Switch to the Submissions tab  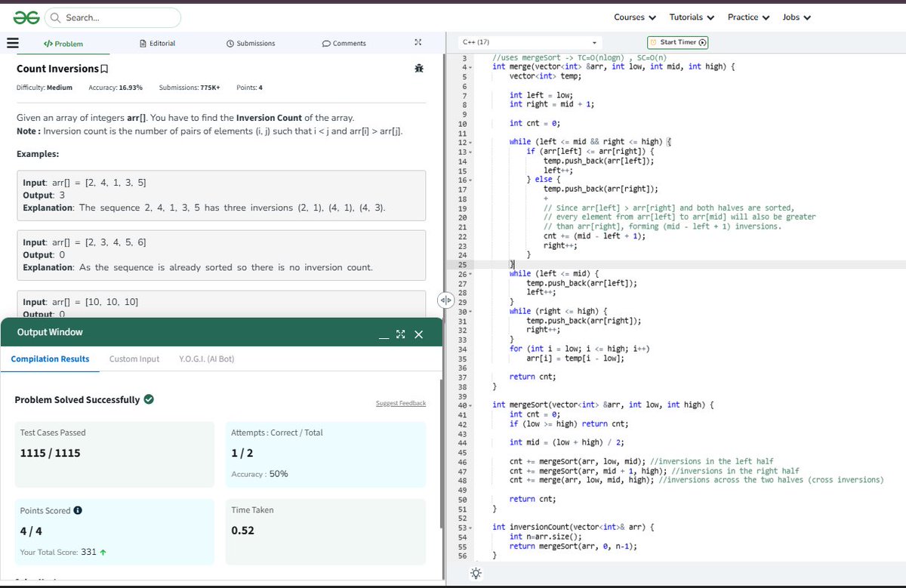251,44
